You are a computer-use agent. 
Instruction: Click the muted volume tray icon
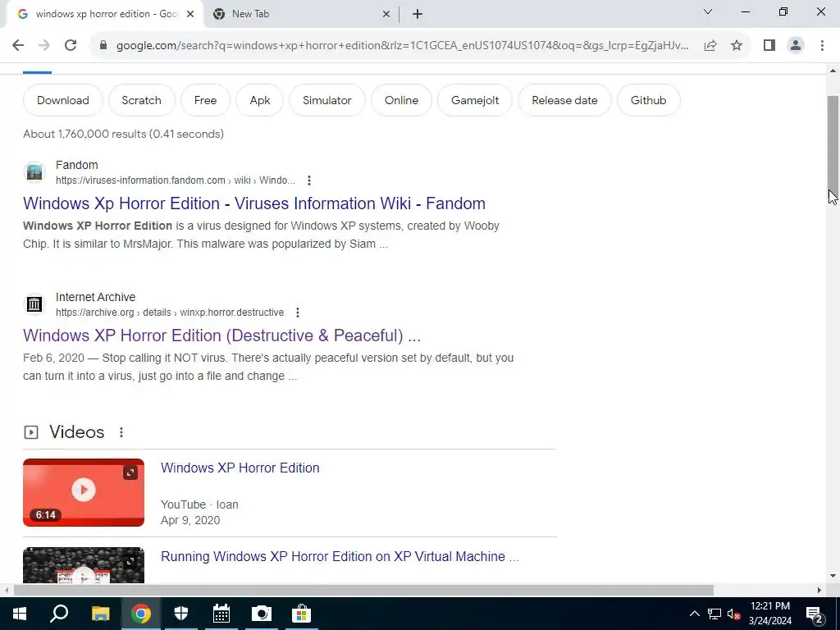click(734, 614)
